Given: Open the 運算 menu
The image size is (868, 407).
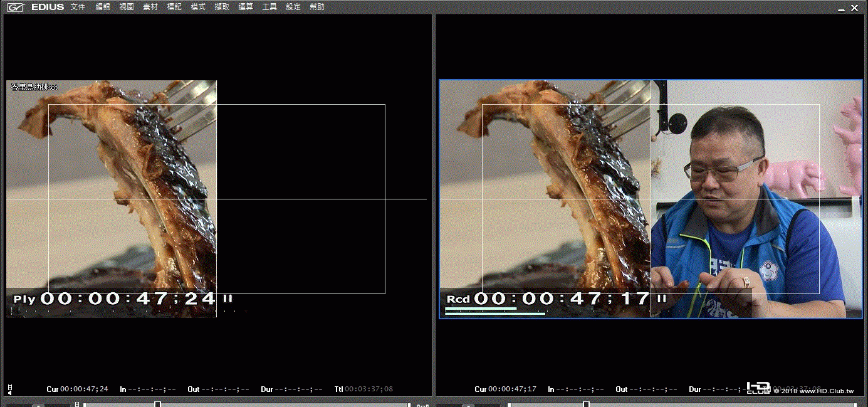Looking at the screenshot, I should [246, 7].
